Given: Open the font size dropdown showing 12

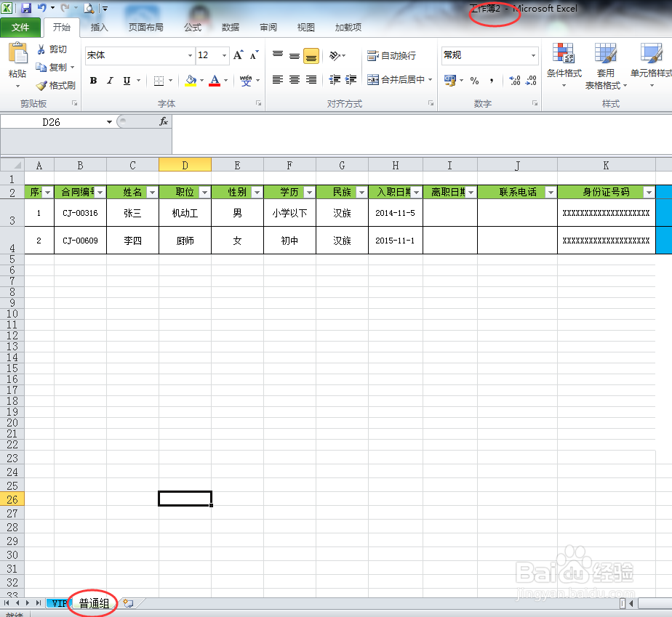Looking at the screenshot, I should tap(224, 56).
